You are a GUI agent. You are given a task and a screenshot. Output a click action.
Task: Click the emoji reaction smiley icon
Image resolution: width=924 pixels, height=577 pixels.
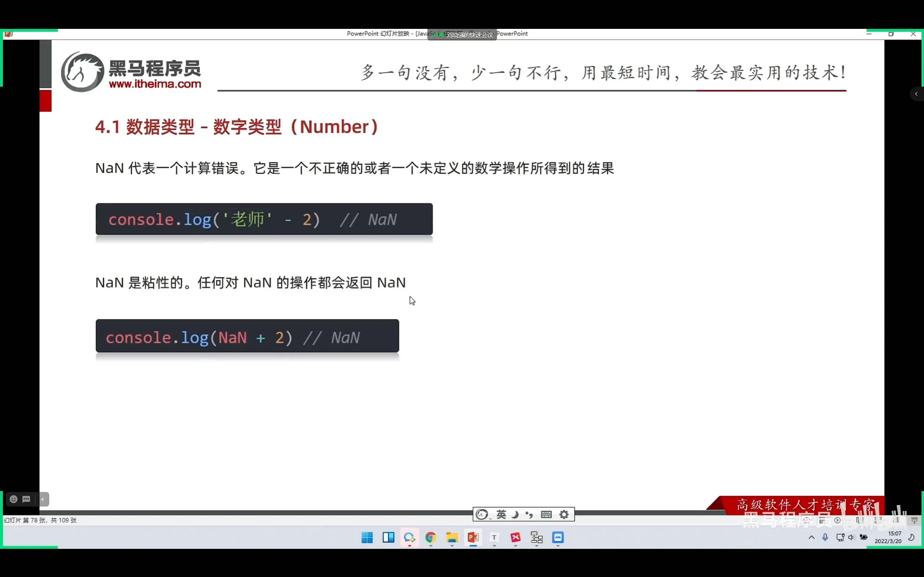click(13, 499)
